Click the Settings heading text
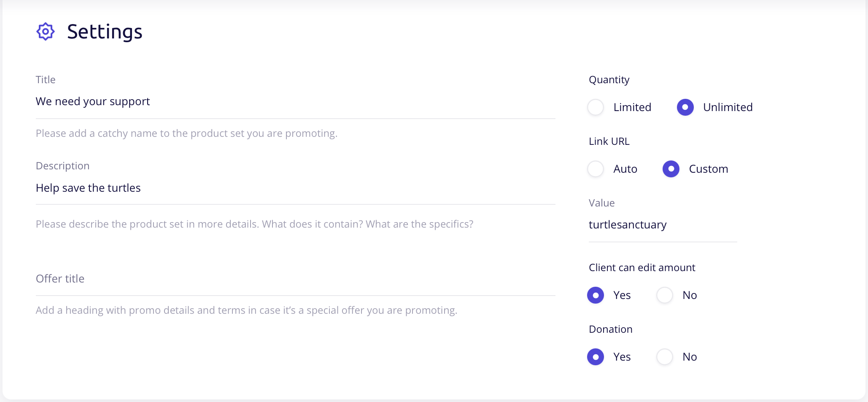This screenshot has width=868, height=402. click(x=105, y=32)
